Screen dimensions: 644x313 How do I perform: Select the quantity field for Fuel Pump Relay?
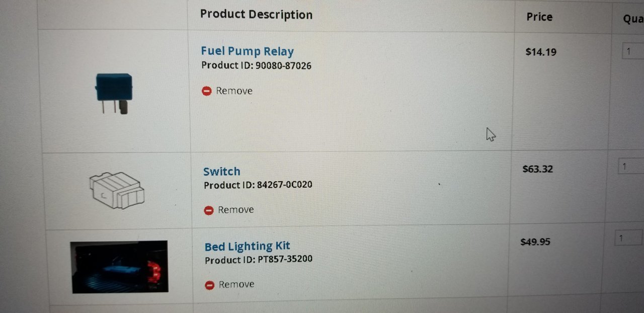pos(633,51)
